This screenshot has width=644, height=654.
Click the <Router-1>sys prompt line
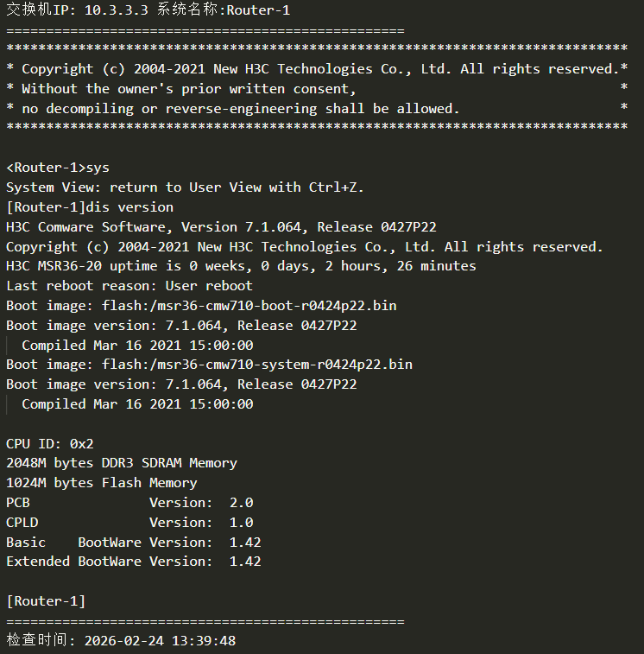[x=58, y=168]
